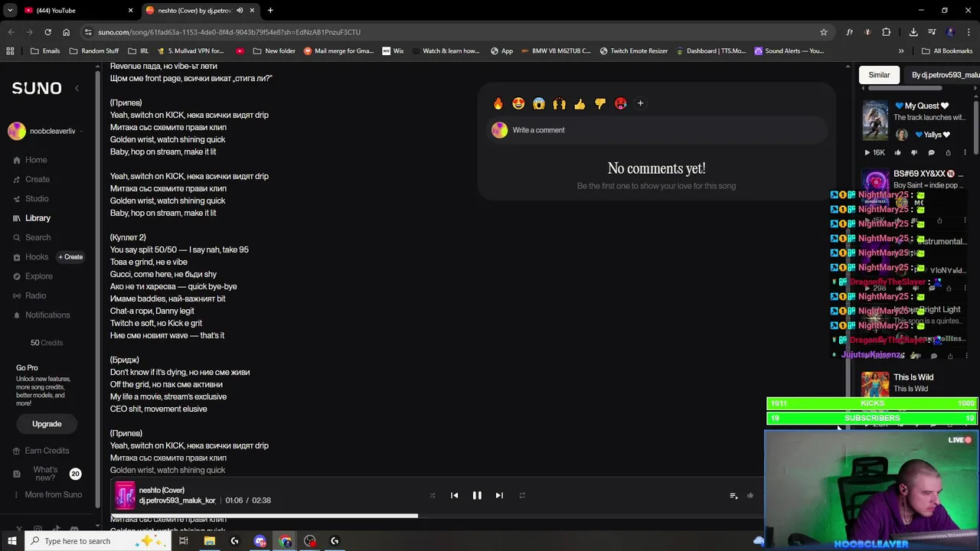
Task: Collapse the Suno sidebar with chevron
Action: 77,89
